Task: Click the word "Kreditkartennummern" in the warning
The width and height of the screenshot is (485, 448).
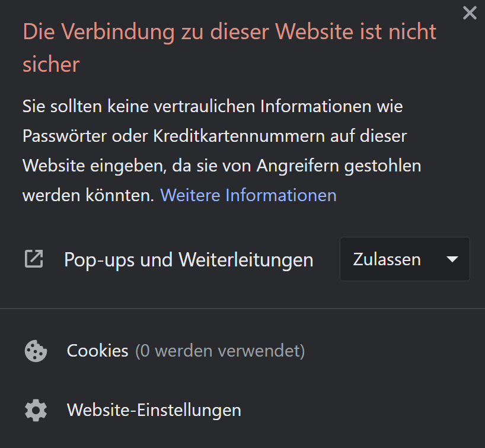Action: [239, 136]
